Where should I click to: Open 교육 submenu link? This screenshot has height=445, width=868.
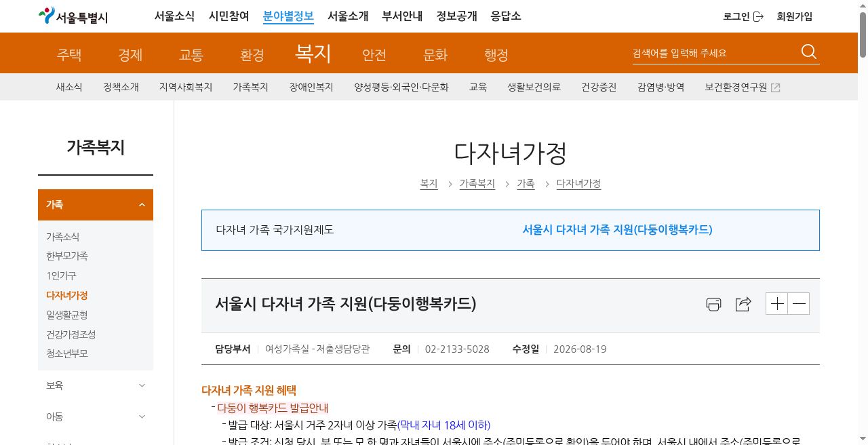click(x=478, y=87)
